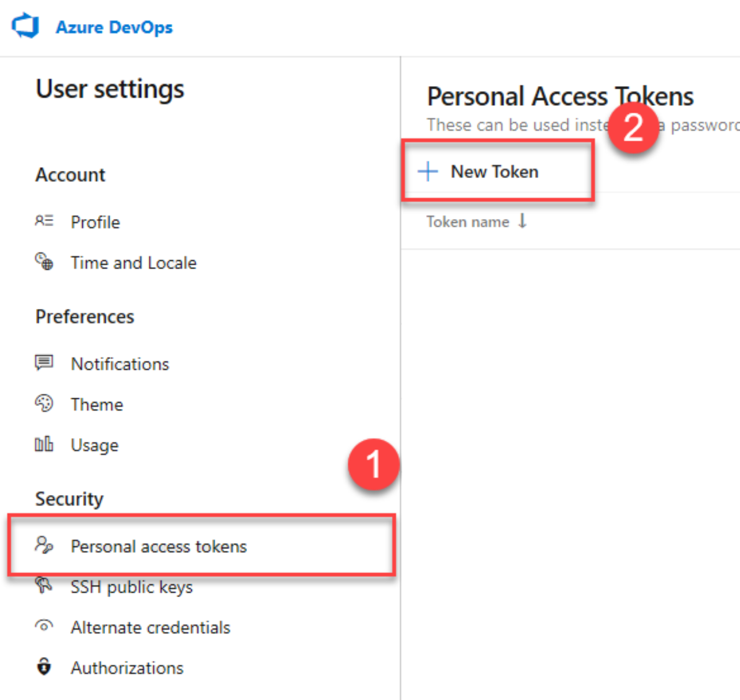Image resolution: width=740 pixels, height=700 pixels.
Task: Select the Token name column header
Action: (468, 221)
